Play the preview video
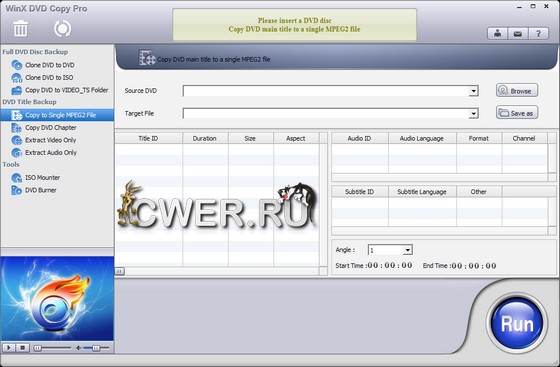The width and height of the screenshot is (560, 367). pos(9,347)
